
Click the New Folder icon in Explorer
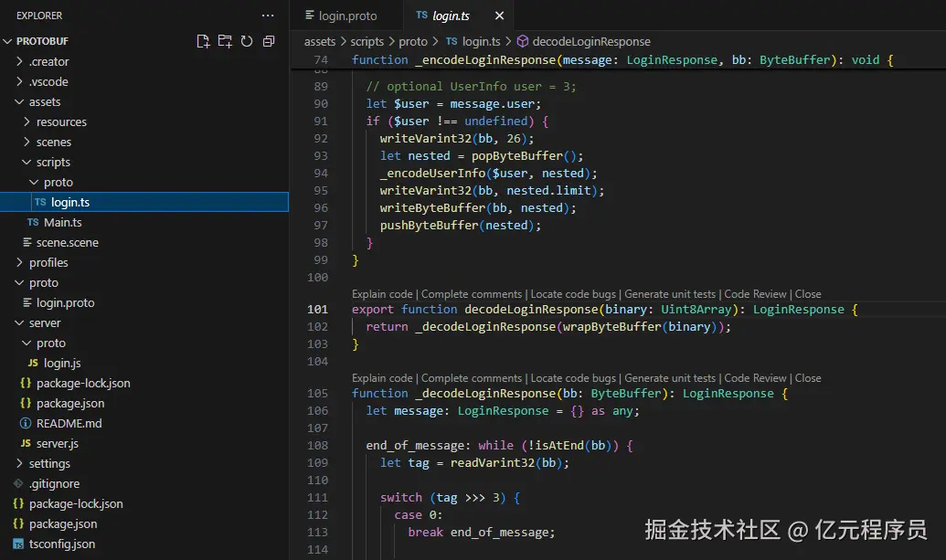225,41
